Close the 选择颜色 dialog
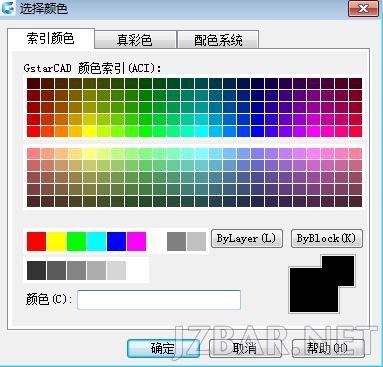The image size is (383, 367). pos(363,8)
